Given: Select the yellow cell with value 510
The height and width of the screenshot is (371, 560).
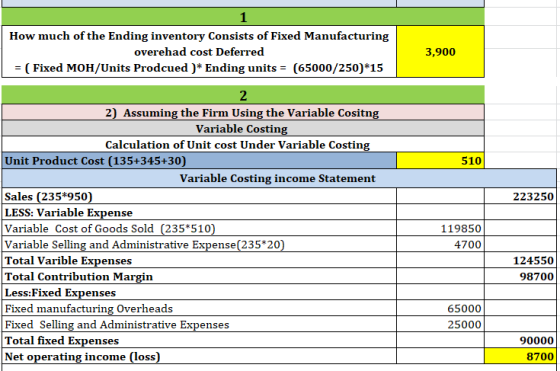Looking at the screenshot, I should 440,161.
